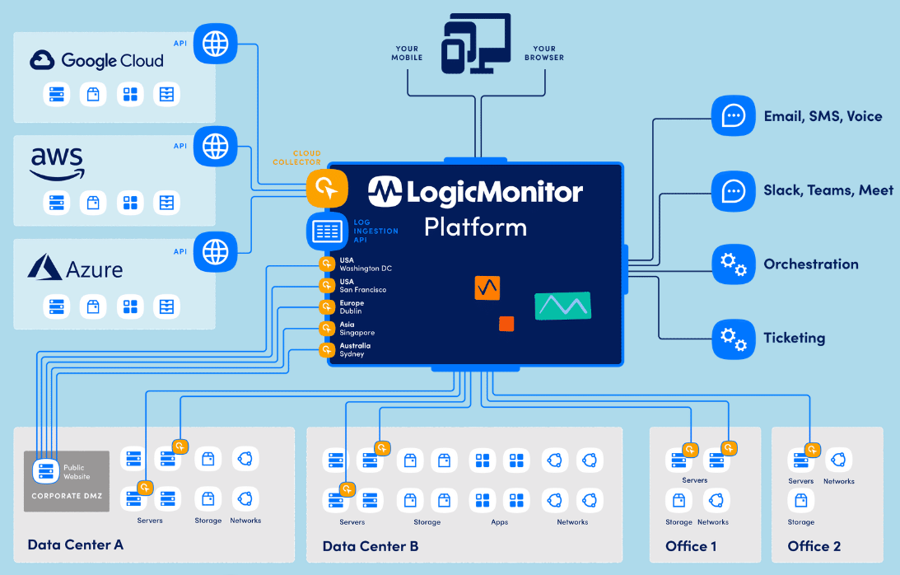This screenshot has height=575, width=900.
Task: Click the Office 2 server collector icon
Action: pyautogui.click(x=812, y=449)
